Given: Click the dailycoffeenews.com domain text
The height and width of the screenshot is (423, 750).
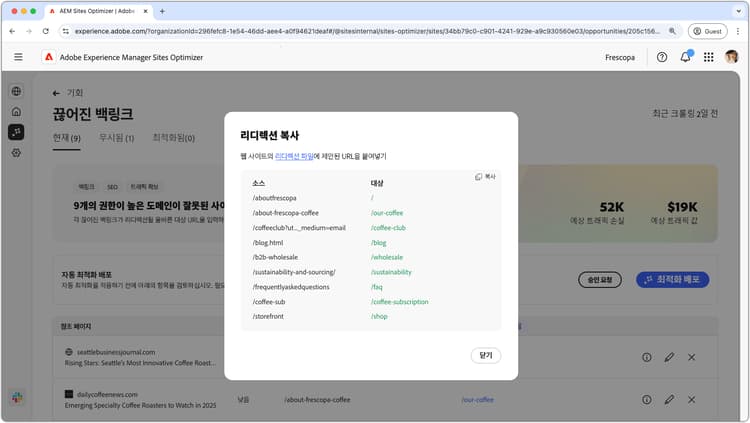Looking at the screenshot, I should [107, 394].
